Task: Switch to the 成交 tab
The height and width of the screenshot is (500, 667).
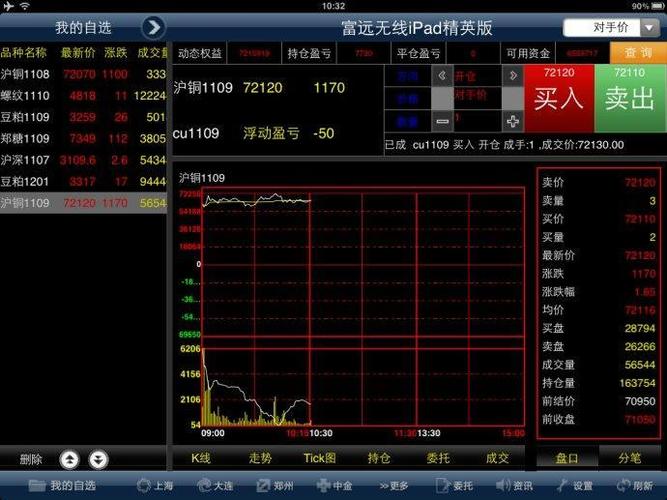Action: click(497, 458)
